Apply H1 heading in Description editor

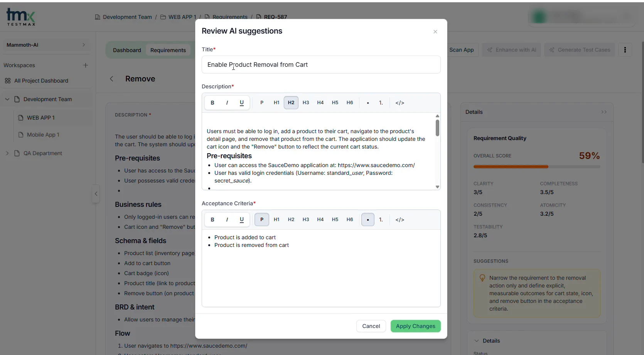(276, 103)
